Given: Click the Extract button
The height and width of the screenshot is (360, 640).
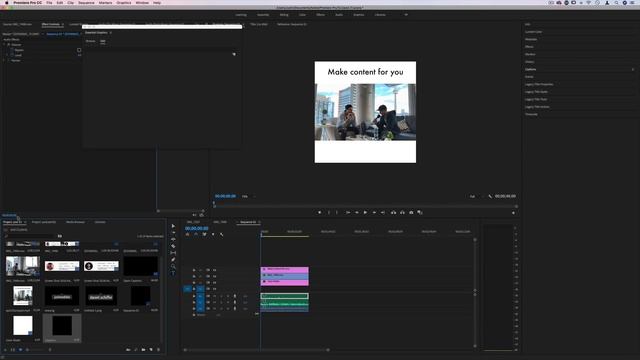Looking at the screenshot, I should (402, 213).
